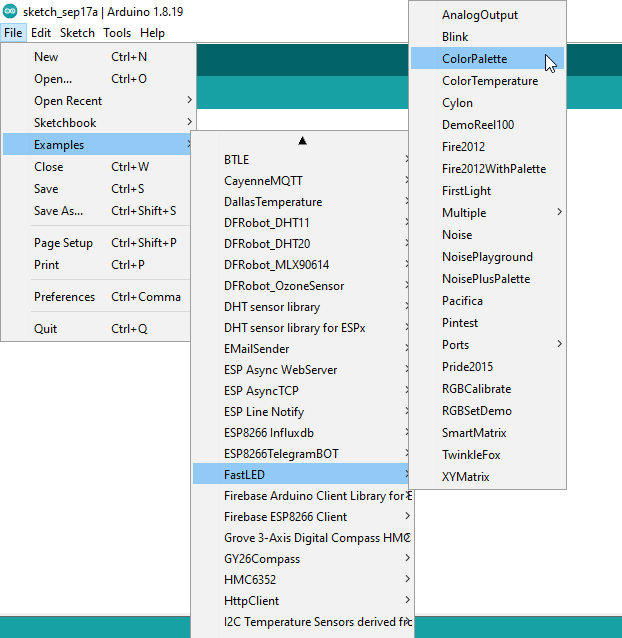Expand Grove 3-Axis Digital Compass examples
Image resolution: width=622 pixels, height=638 pixels.
tap(302, 538)
